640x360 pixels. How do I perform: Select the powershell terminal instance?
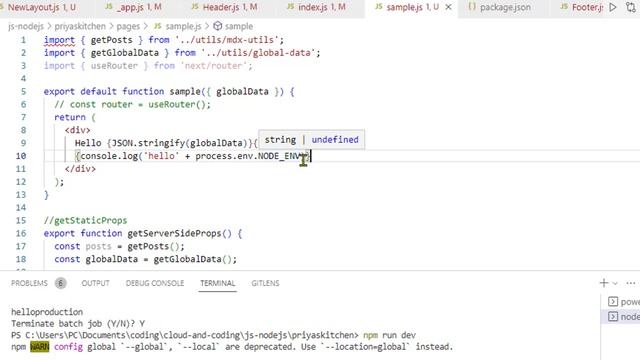click(x=624, y=302)
